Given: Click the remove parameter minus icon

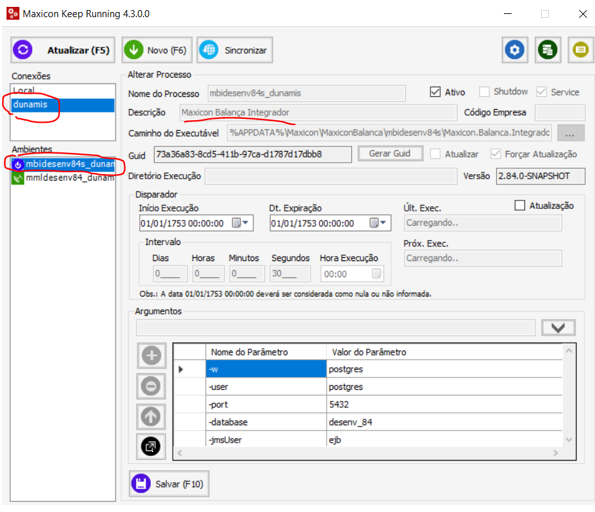Looking at the screenshot, I should pos(151,386).
